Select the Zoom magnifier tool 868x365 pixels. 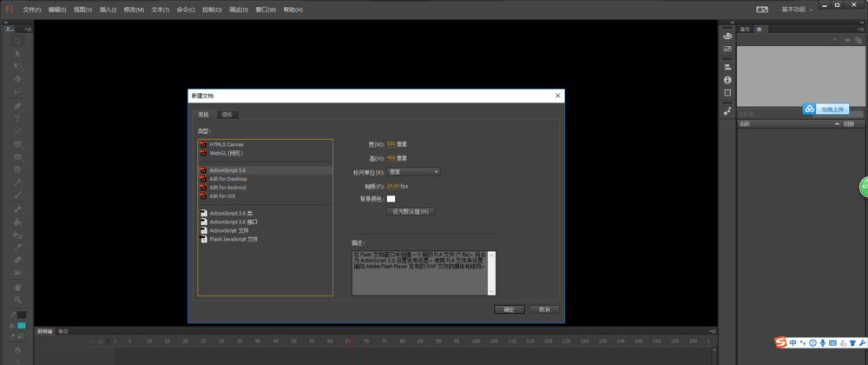point(17,300)
